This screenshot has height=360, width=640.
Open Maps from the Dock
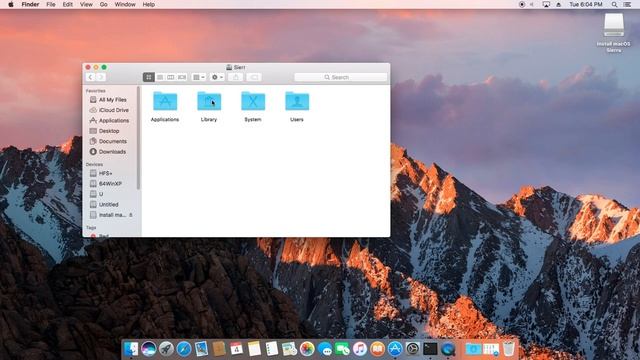click(x=289, y=349)
